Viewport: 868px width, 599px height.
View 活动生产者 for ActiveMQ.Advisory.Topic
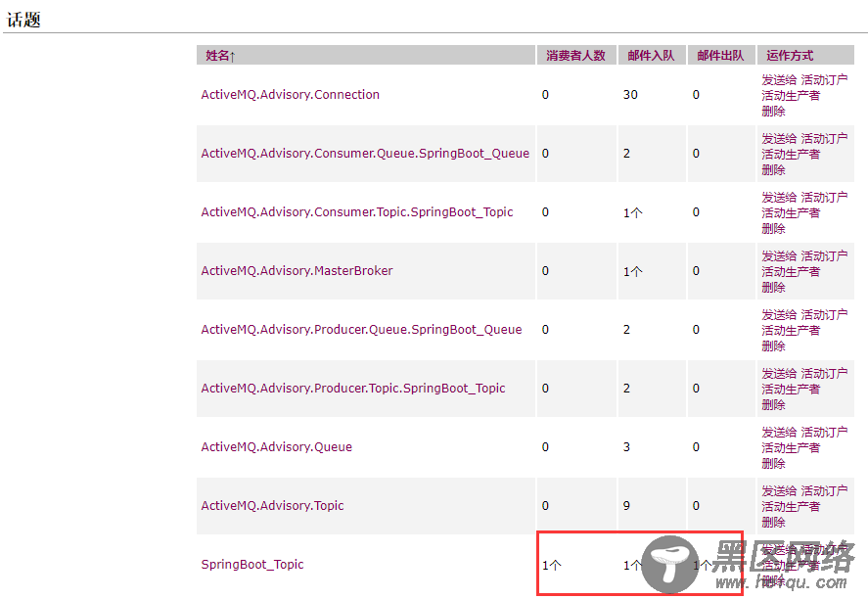pos(791,506)
